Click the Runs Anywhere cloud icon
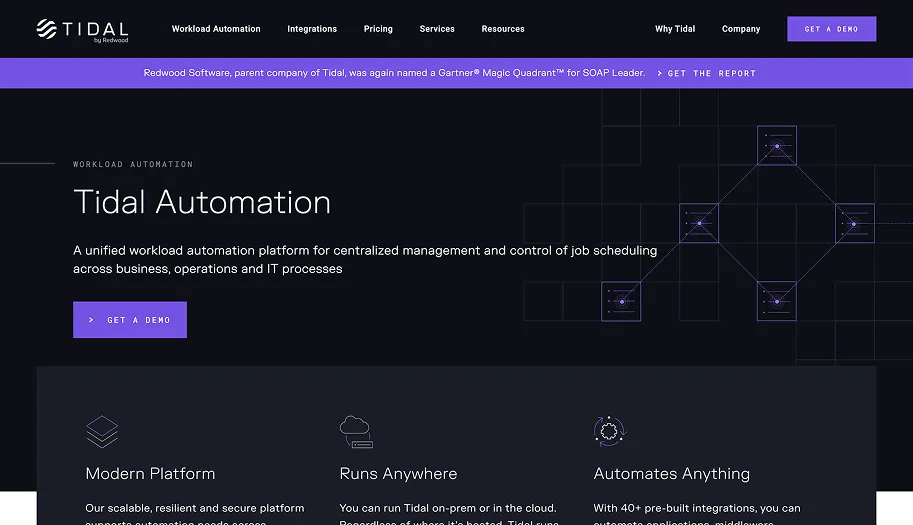The height and width of the screenshot is (525, 913). point(356,431)
